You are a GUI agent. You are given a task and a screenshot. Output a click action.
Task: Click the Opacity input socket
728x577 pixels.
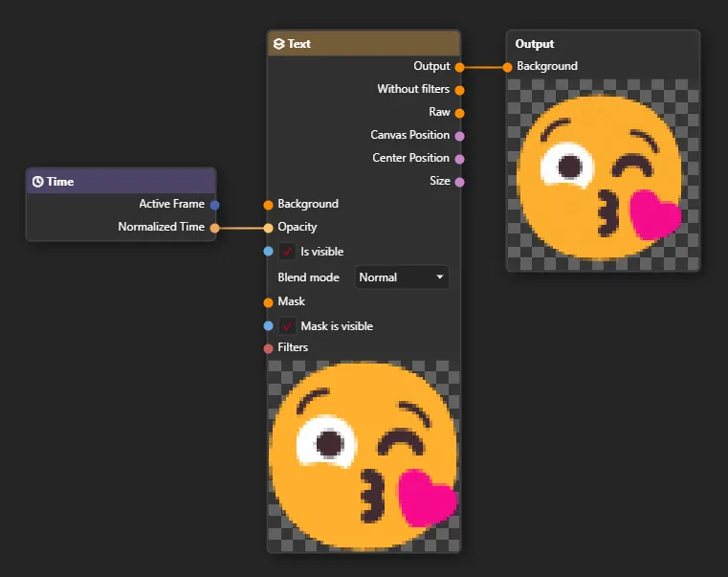pos(268,228)
